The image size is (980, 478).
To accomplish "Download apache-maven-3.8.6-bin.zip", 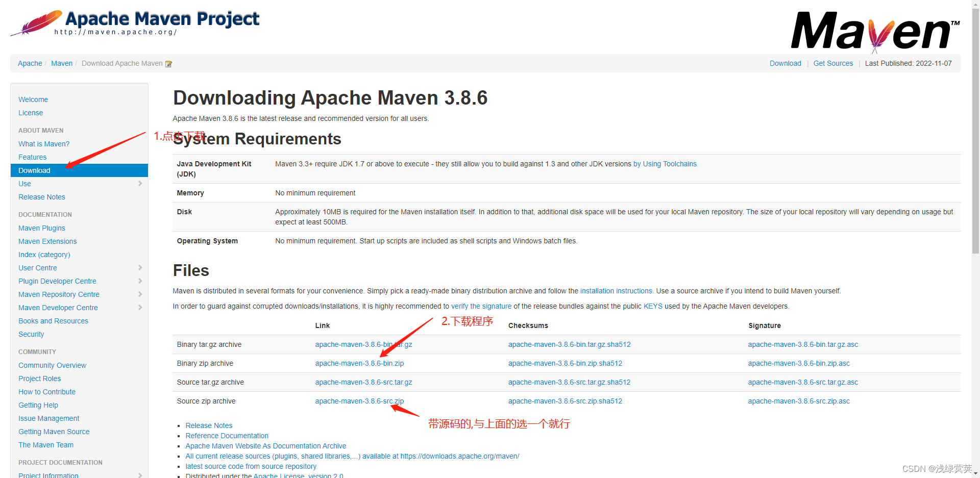I will tap(359, 363).
